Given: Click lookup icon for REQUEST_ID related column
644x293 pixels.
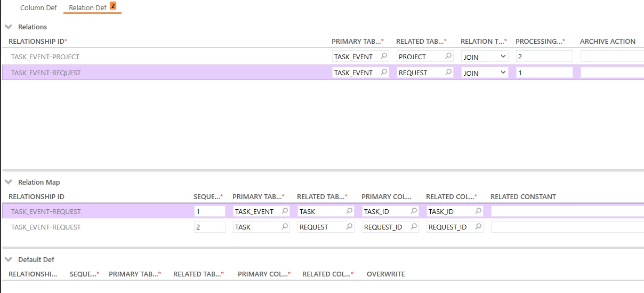Looking at the screenshot, I should 478,227.
